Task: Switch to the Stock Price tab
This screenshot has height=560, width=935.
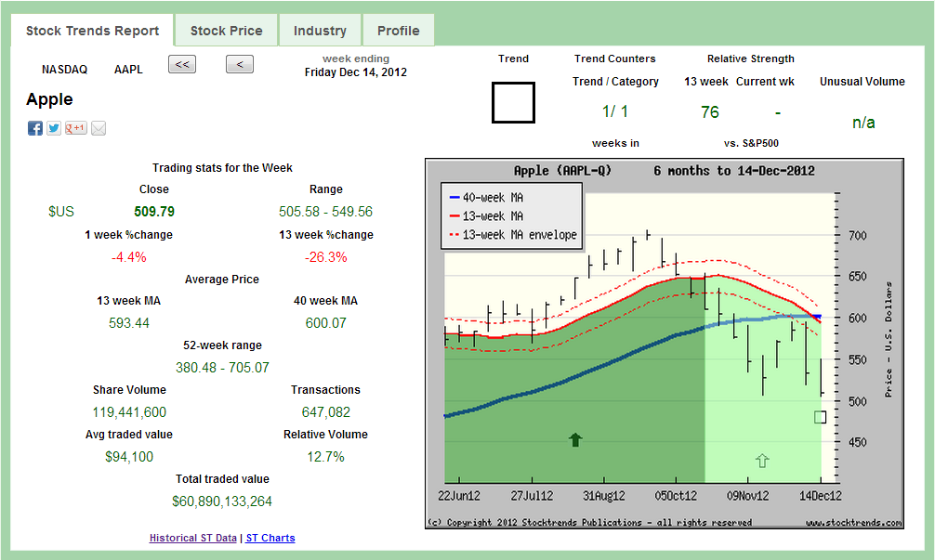Action: point(227,31)
